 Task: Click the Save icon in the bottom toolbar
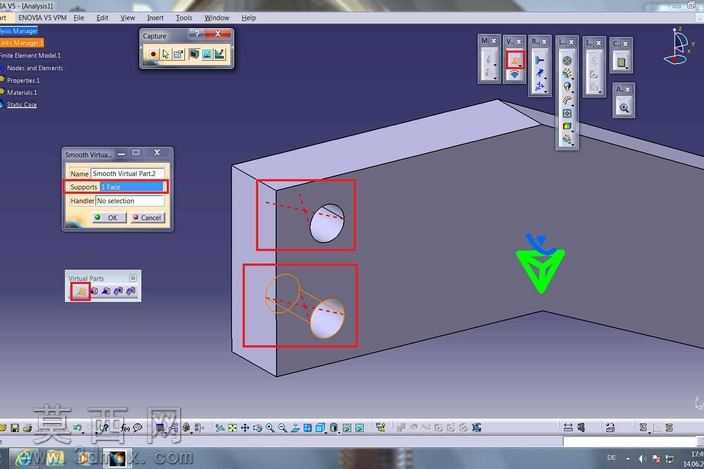(x=15, y=428)
